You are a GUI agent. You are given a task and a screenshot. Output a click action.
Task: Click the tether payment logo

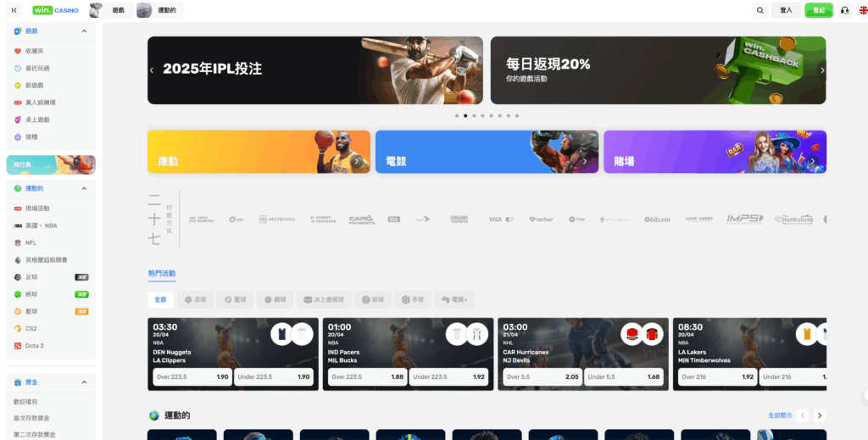(x=541, y=220)
